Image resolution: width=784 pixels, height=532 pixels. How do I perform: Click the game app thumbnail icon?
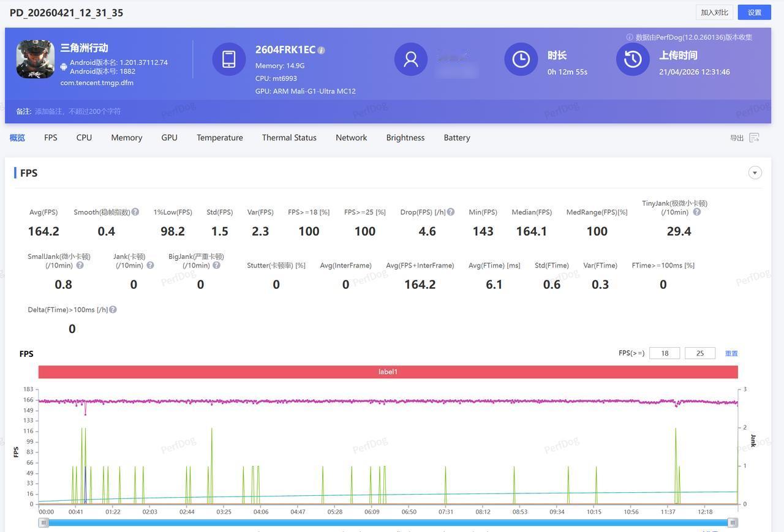point(35,59)
